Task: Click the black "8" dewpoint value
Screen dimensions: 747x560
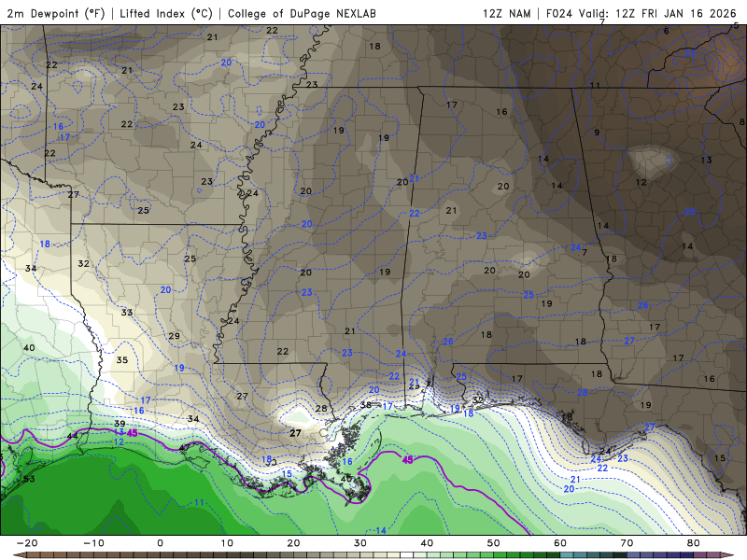Action: [741, 122]
